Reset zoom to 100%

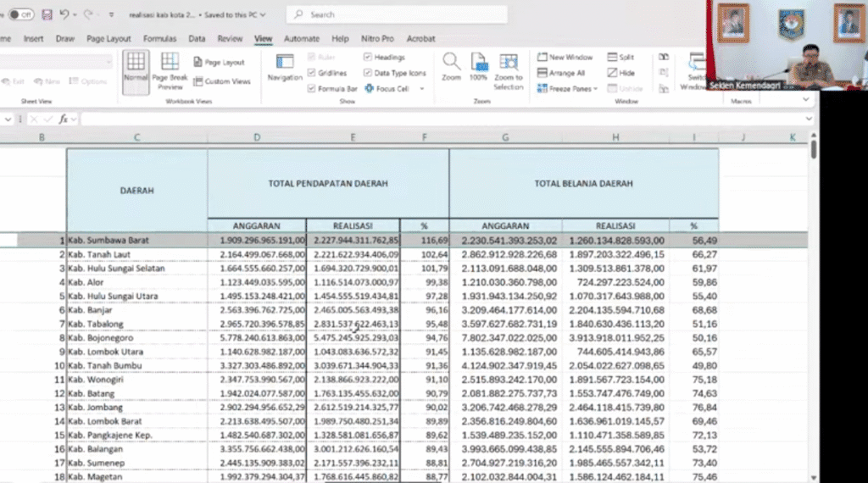point(479,68)
